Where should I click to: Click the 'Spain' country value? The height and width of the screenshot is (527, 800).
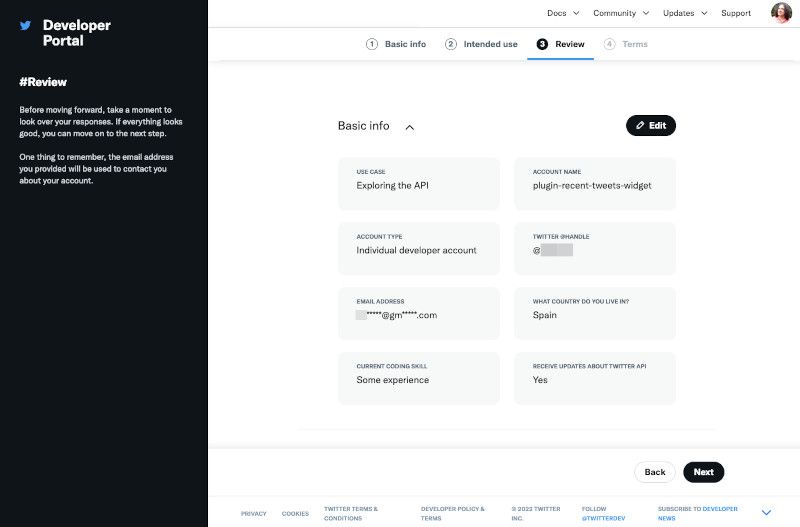click(x=544, y=315)
